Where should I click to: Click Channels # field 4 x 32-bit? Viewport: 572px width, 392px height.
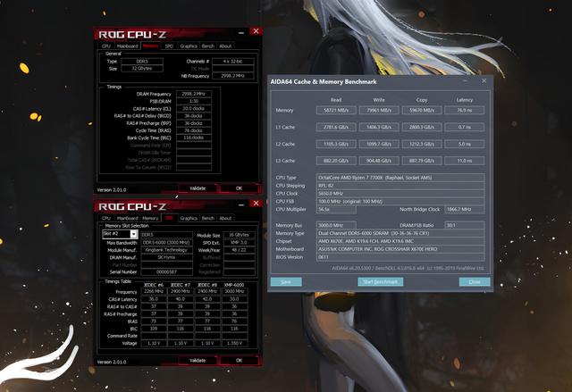coord(232,62)
